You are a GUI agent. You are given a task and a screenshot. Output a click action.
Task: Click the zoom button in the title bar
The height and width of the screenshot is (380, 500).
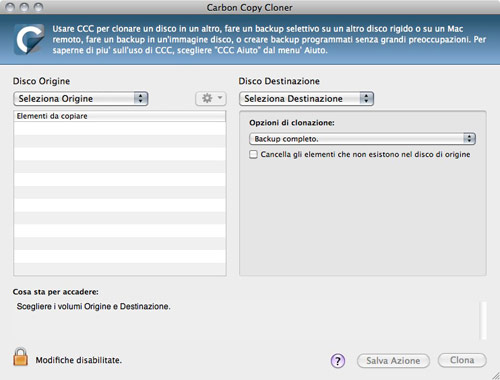tap(39, 7)
